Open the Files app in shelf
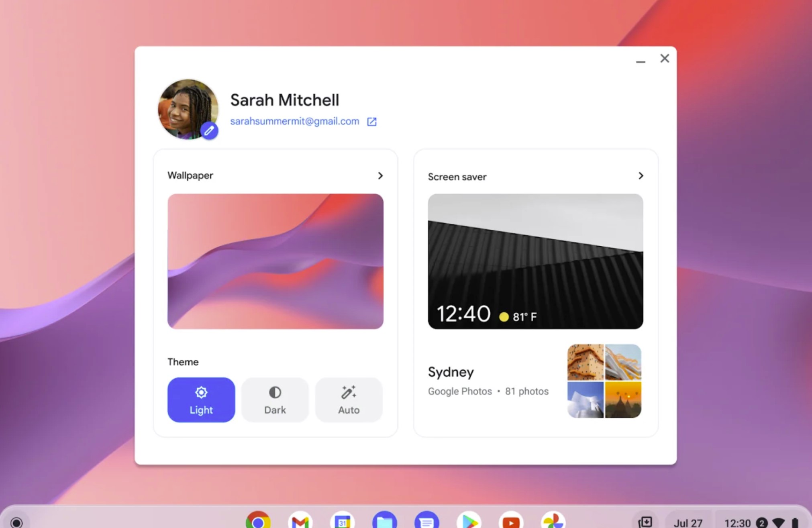The width and height of the screenshot is (812, 528). click(x=385, y=521)
